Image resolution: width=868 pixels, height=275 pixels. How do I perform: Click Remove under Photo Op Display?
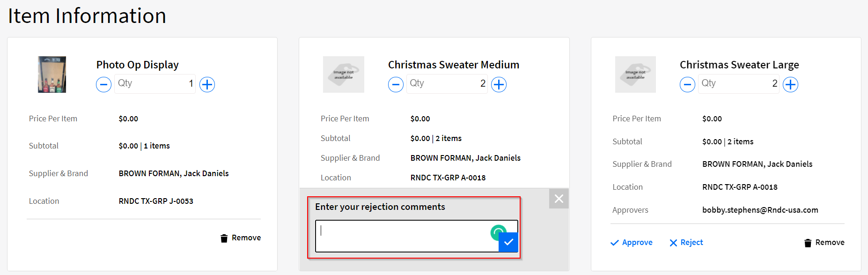coord(246,238)
